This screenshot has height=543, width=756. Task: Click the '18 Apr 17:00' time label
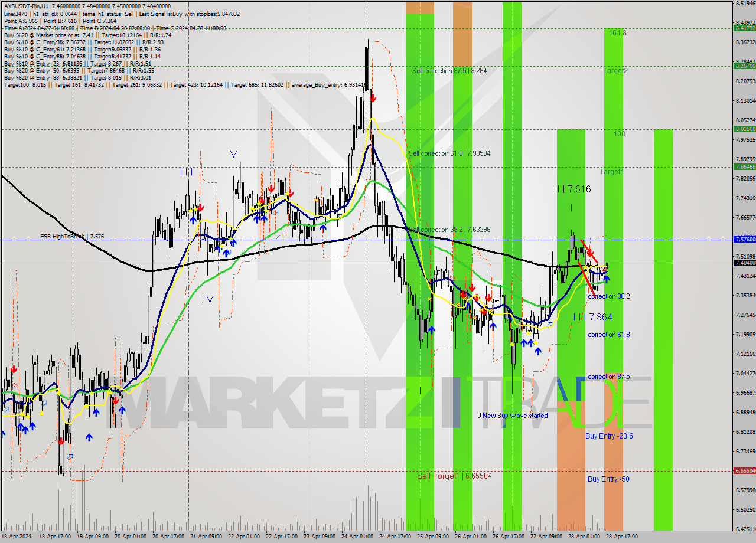click(x=55, y=537)
